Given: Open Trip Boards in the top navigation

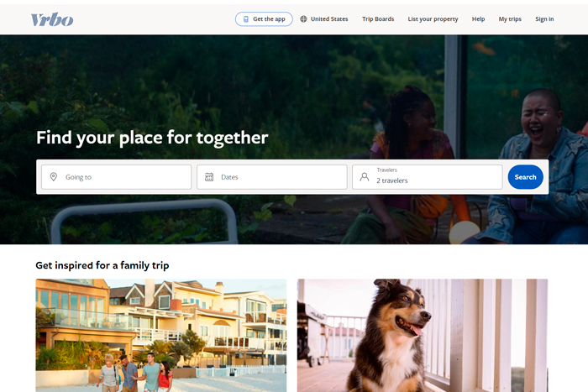Looking at the screenshot, I should pyautogui.click(x=378, y=18).
